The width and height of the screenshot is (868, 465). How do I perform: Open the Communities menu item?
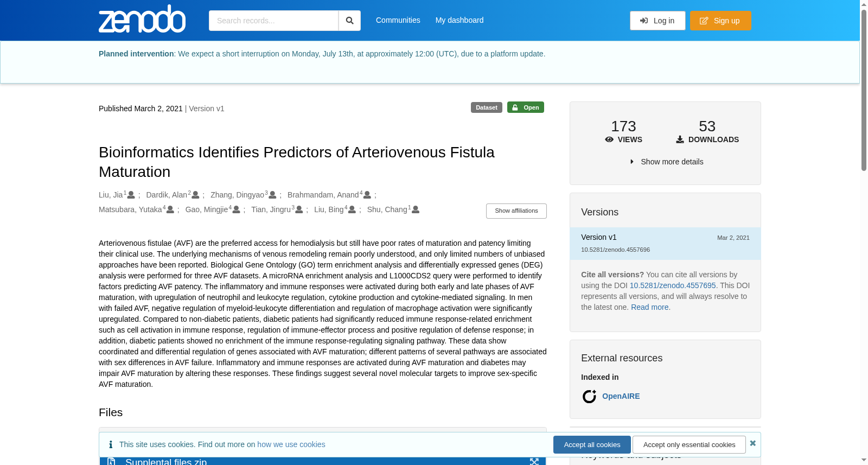coord(398,20)
